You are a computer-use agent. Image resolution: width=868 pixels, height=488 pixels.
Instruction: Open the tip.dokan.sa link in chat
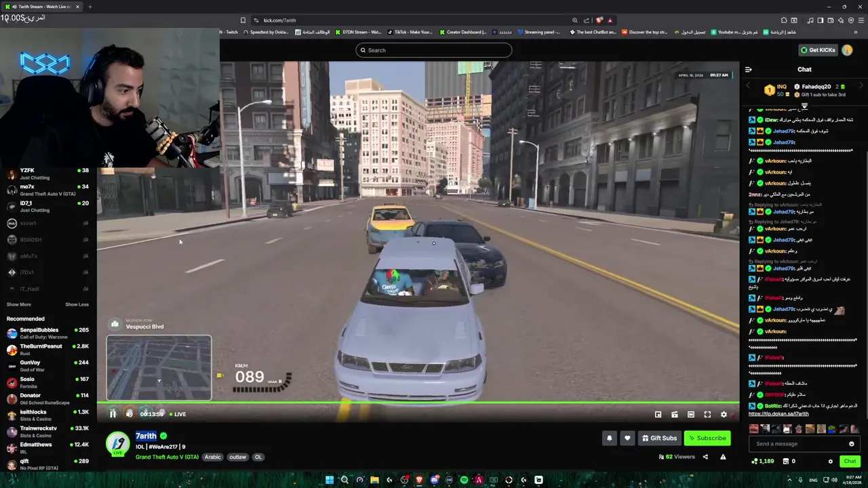coord(778,414)
